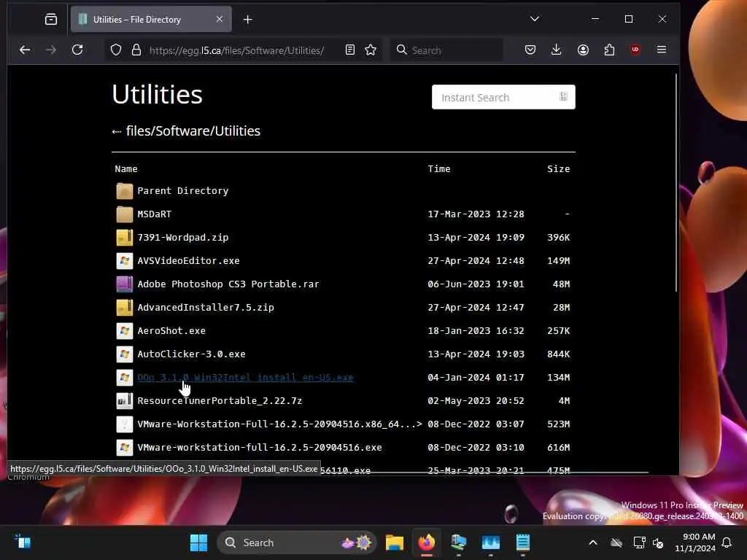Open the Parent Directory link
Screen dimensions: 747x560
[183, 191]
